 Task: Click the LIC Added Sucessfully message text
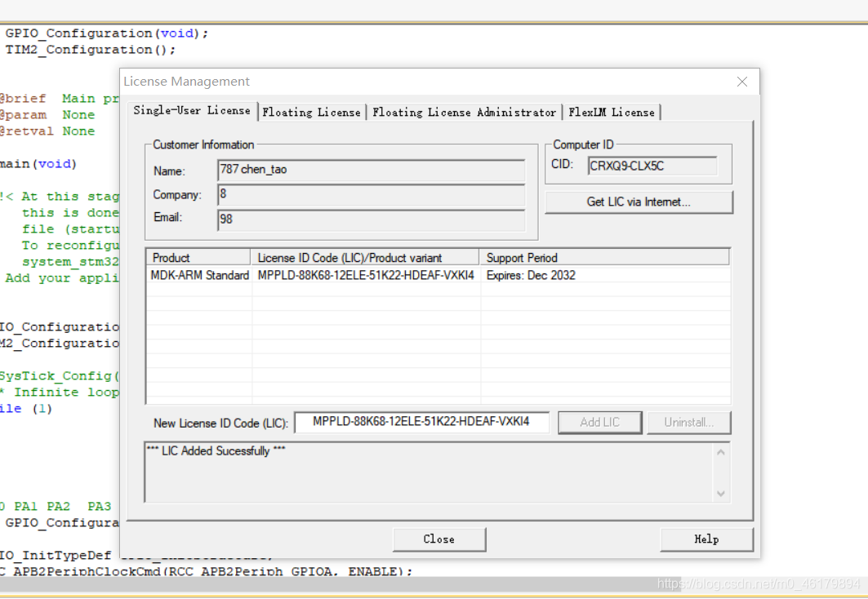point(216,450)
